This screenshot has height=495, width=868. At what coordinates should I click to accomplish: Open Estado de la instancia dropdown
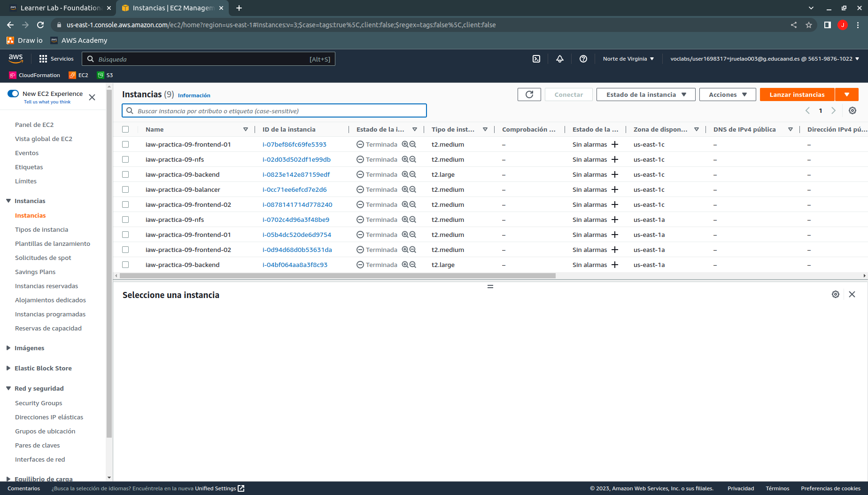[x=646, y=94]
